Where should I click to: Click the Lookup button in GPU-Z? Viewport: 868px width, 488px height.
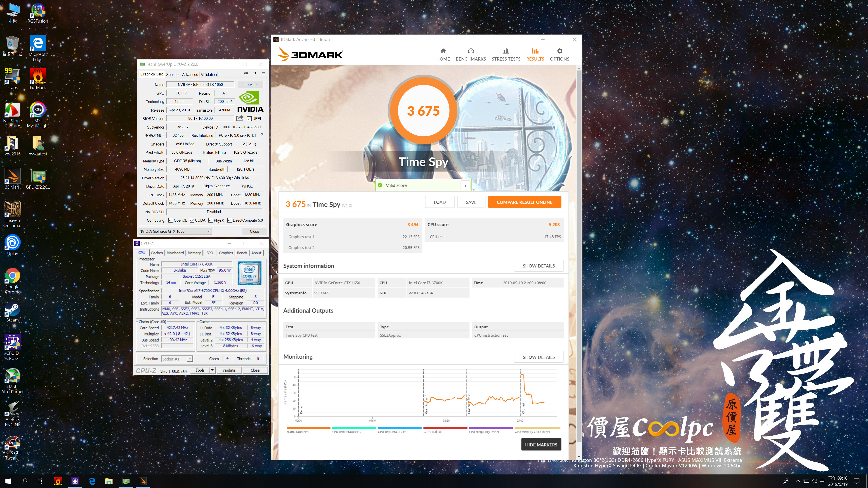250,84
